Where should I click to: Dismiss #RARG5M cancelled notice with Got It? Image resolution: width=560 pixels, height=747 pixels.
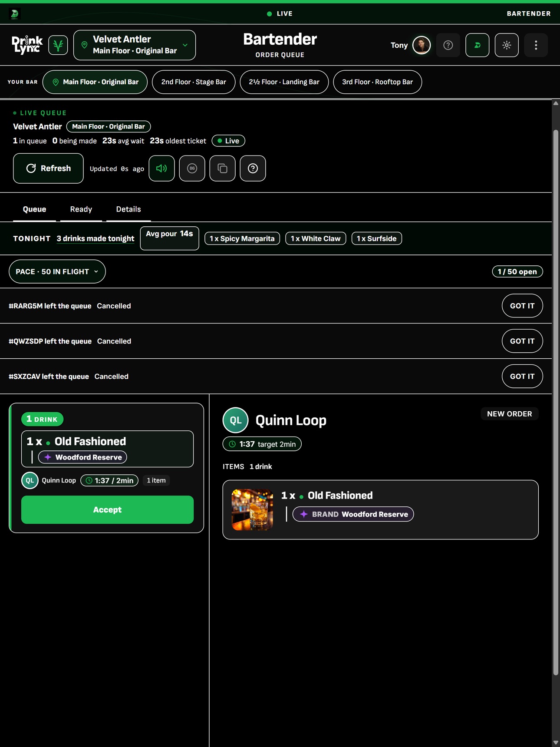pyautogui.click(x=522, y=306)
